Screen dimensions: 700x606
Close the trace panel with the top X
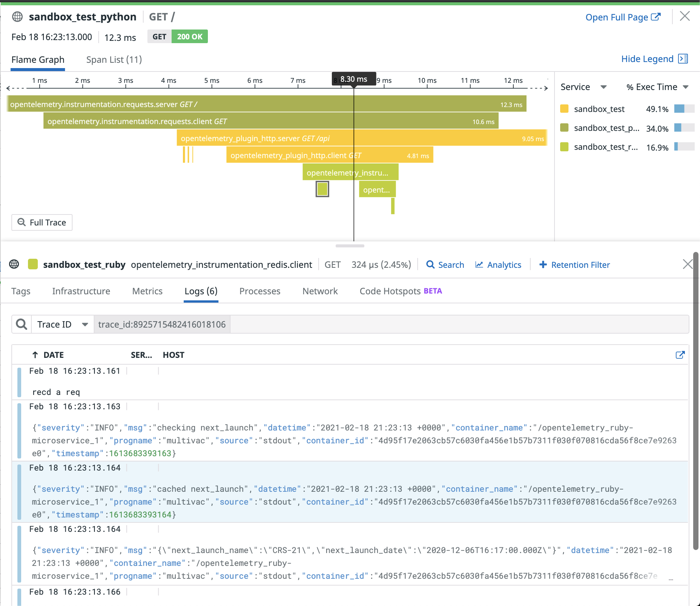[685, 16]
